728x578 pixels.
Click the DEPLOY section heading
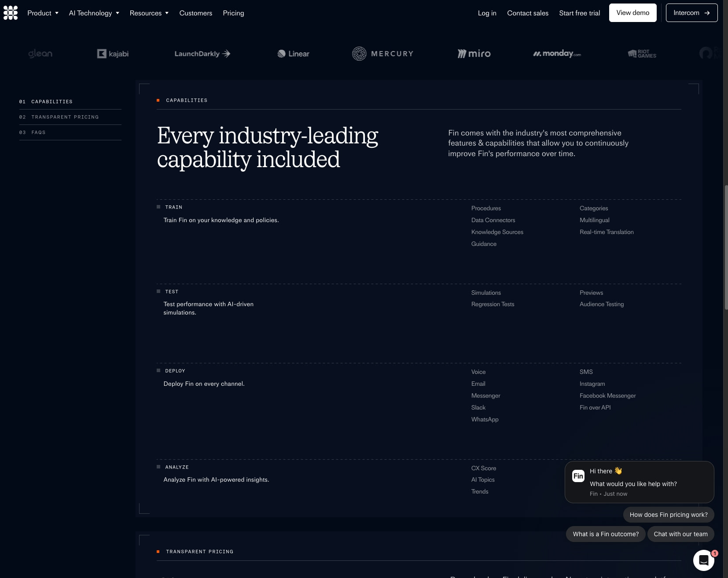[175, 371]
